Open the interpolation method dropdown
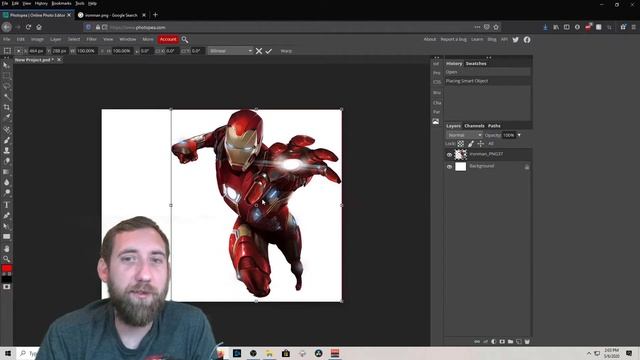Screen dimensions: 640x360 coord(231,51)
